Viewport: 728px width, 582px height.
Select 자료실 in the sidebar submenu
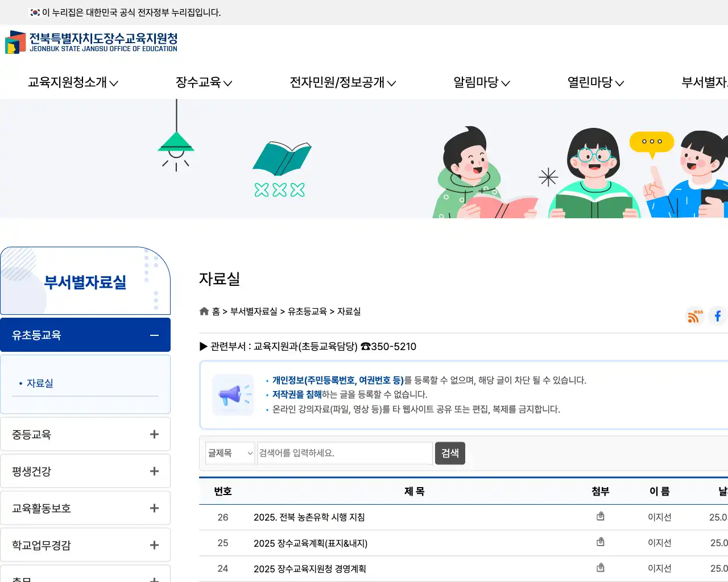pyautogui.click(x=40, y=384)
